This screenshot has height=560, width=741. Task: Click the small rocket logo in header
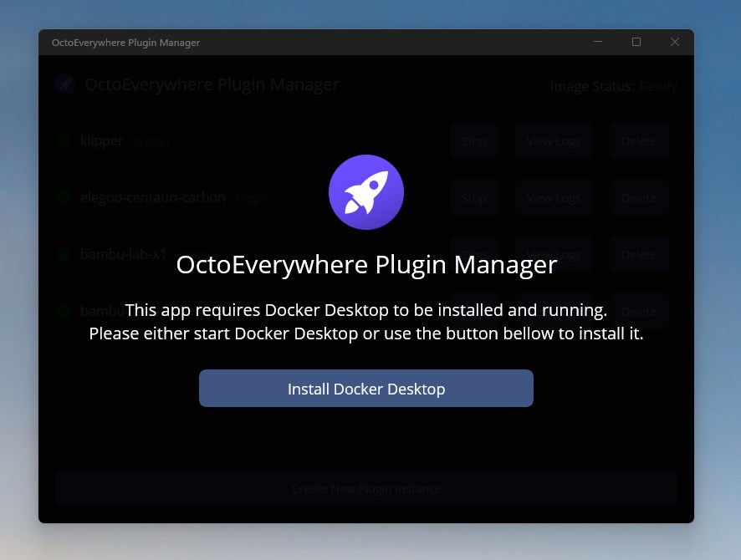point(64,84)
